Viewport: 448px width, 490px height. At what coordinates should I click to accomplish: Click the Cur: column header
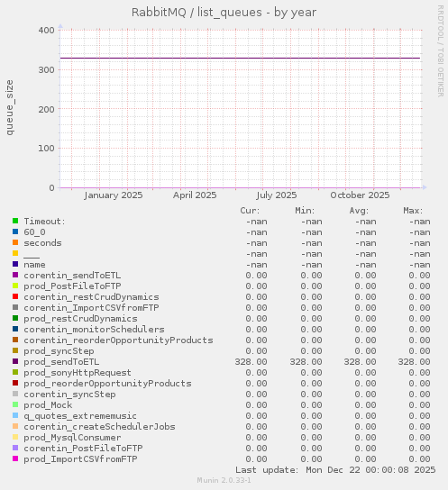pos(250,211)
